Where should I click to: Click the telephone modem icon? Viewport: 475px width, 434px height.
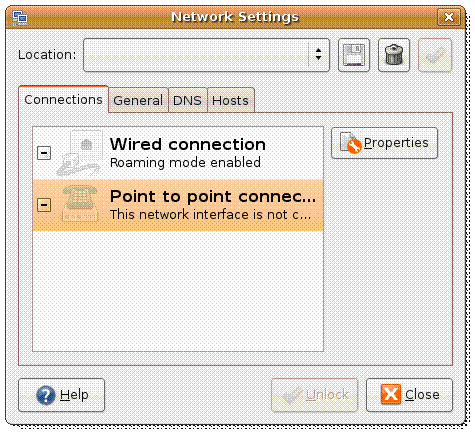pos(80,204)
